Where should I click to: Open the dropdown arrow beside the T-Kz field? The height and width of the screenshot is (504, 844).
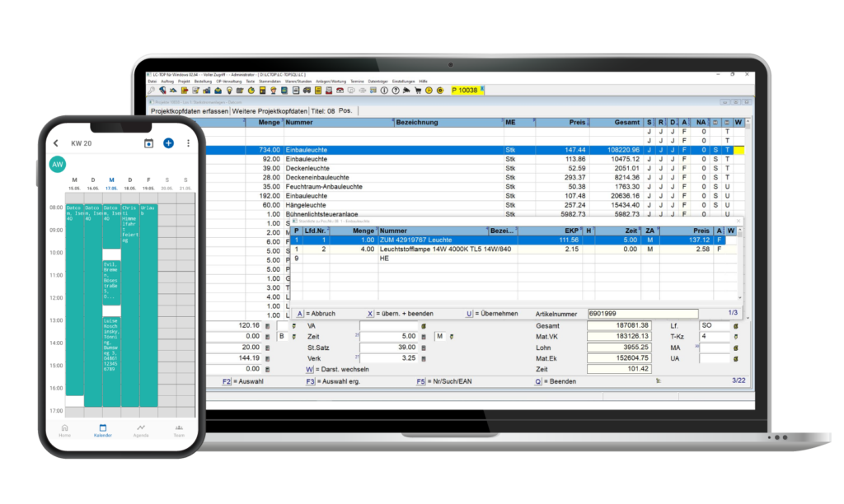point(736,337)
